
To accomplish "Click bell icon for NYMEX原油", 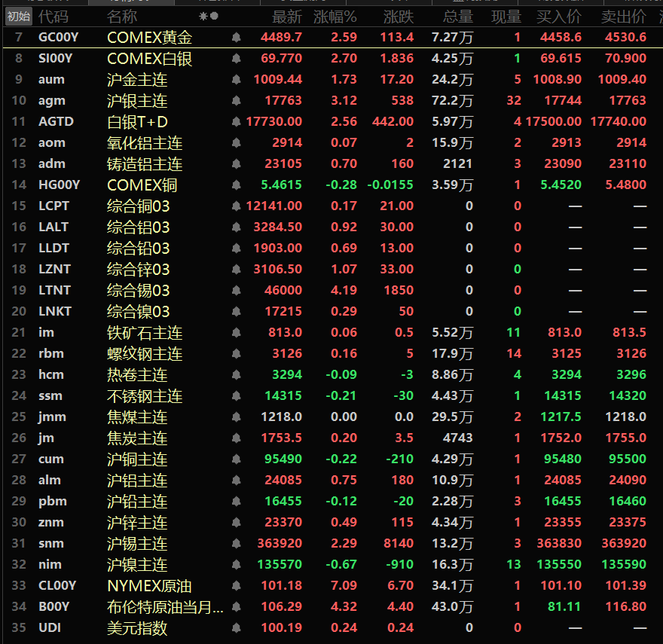I will (x=237, y=586).
